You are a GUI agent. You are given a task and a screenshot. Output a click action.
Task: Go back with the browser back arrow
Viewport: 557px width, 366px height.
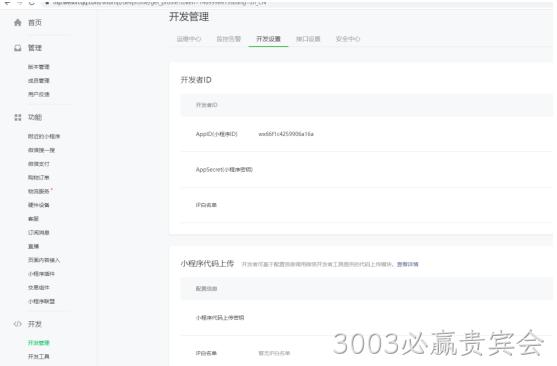(x=7, y=3)
